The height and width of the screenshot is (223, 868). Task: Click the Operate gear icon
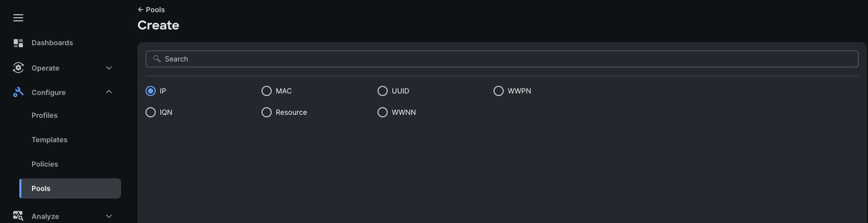point(18,68)
